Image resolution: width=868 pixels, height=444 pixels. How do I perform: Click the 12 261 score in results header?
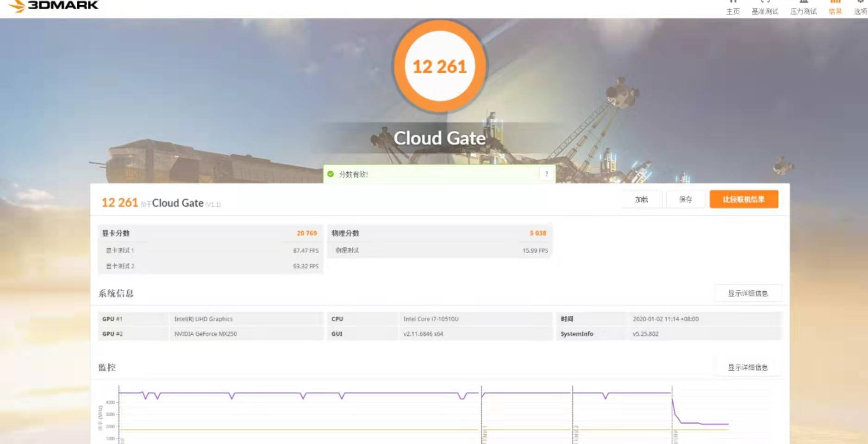point(120,202)
